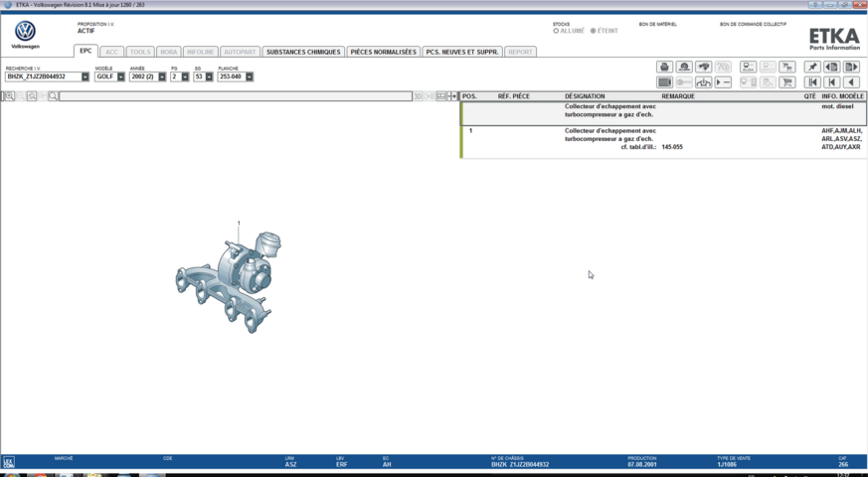Go to next page document icon
The width and height of the screenshot is (868, 477).
[x=851, y=67]
